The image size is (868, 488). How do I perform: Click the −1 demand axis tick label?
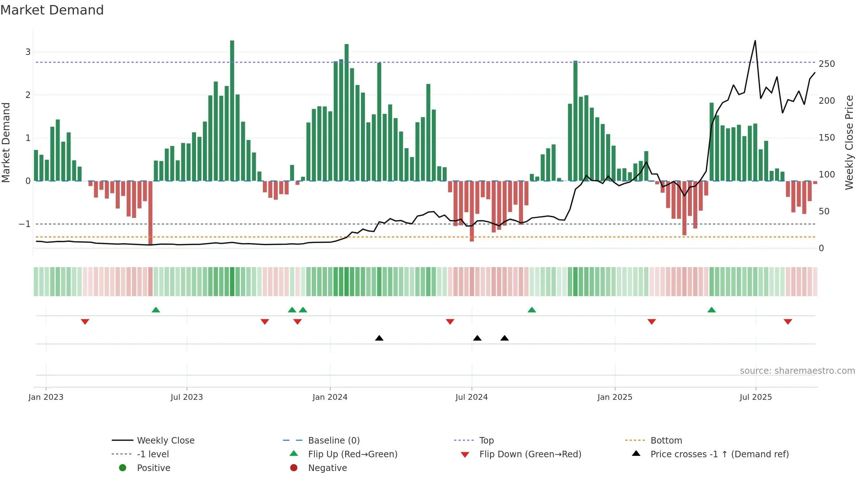click(x=25, y=224)
